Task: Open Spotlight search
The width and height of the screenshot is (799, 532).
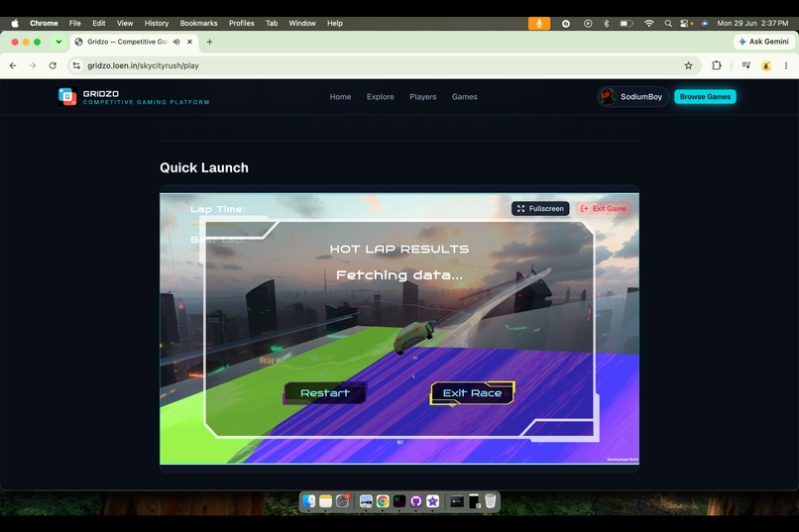Action: 668,24
